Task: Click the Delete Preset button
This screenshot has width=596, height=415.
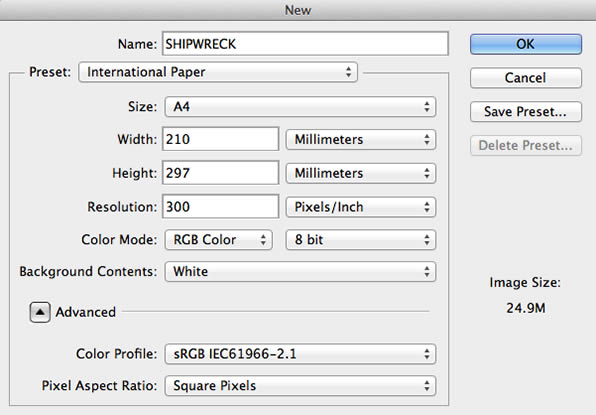Action: (x=526, y=146)
